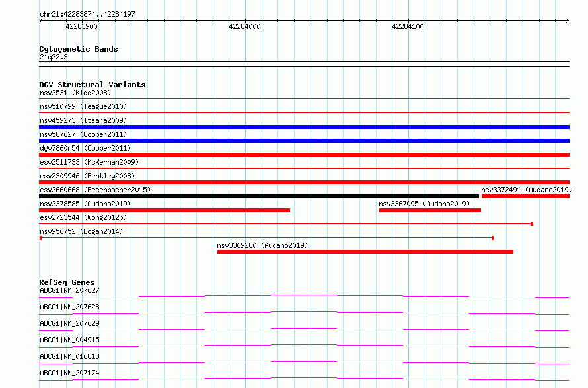Open ABCG1|NM_207627 transcript label

point(69,290)
